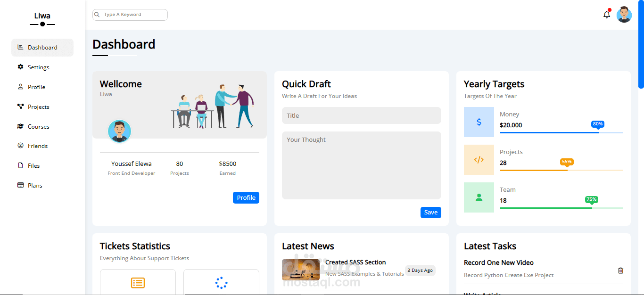Viewport: 644px width, 295px height.
Task: Click the New SASS Examples & Tutorials text
Action: (x=364, y=274)
